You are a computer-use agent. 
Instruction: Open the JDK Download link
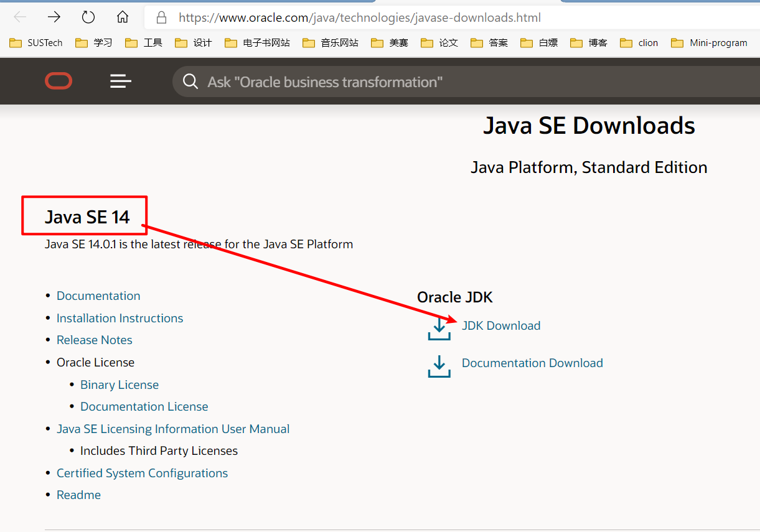(x=501, y=325)
